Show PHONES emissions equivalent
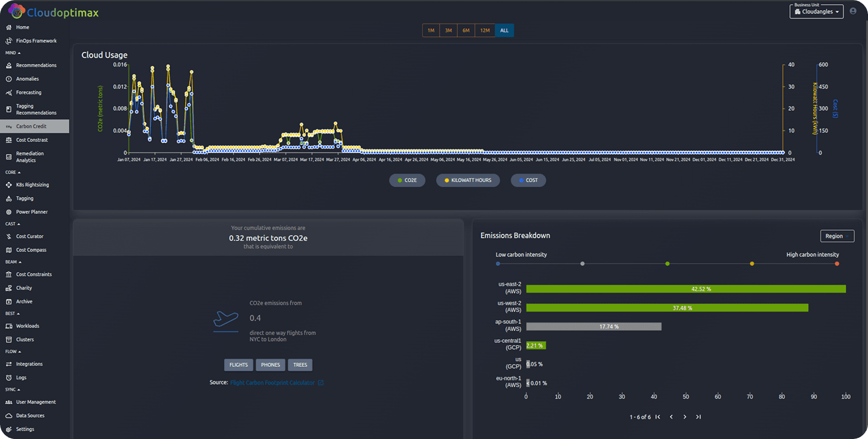This screenshot has height=439, width=868. click(x=271, y=365)
